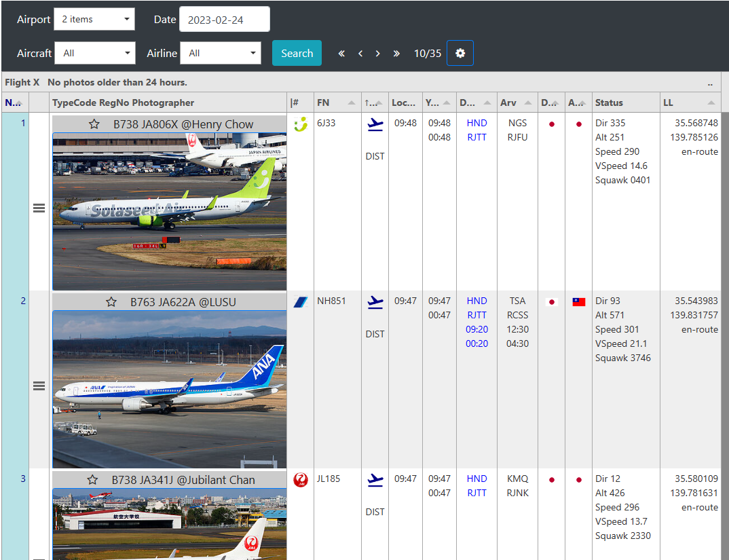Star the B738 JA341J flight photo
The height and width of the screenshot is (560, 729).
(92, 480)
